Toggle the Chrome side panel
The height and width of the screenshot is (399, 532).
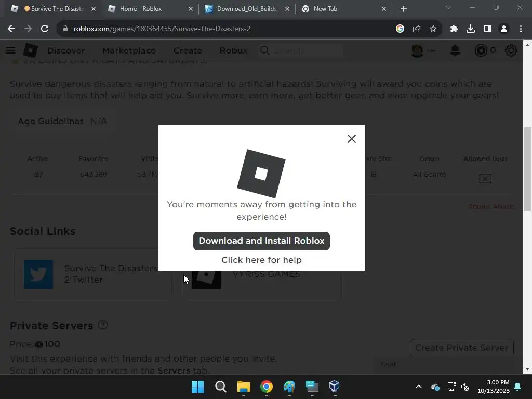pos(487,29)
